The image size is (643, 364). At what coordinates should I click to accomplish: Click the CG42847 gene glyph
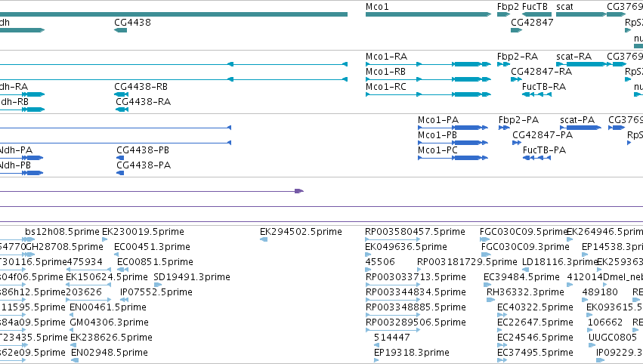[516, 30]
